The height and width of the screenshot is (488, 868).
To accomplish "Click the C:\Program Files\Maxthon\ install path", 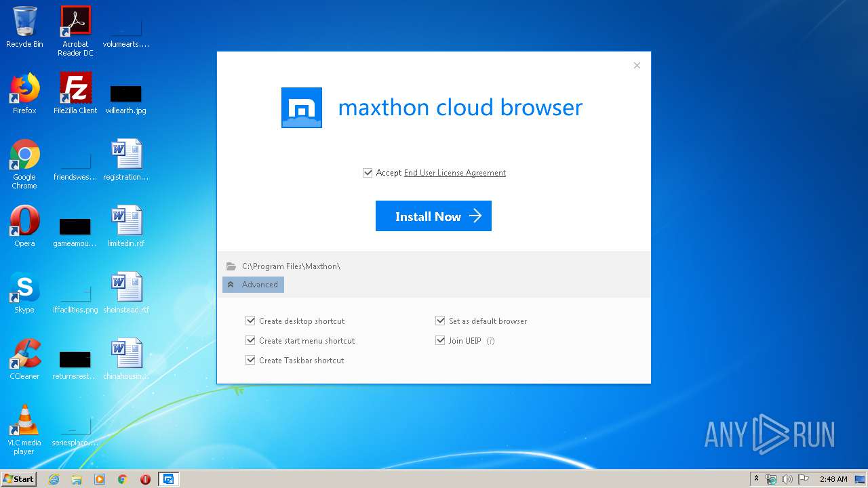I will pyautogui.click(x=291, y=266).
